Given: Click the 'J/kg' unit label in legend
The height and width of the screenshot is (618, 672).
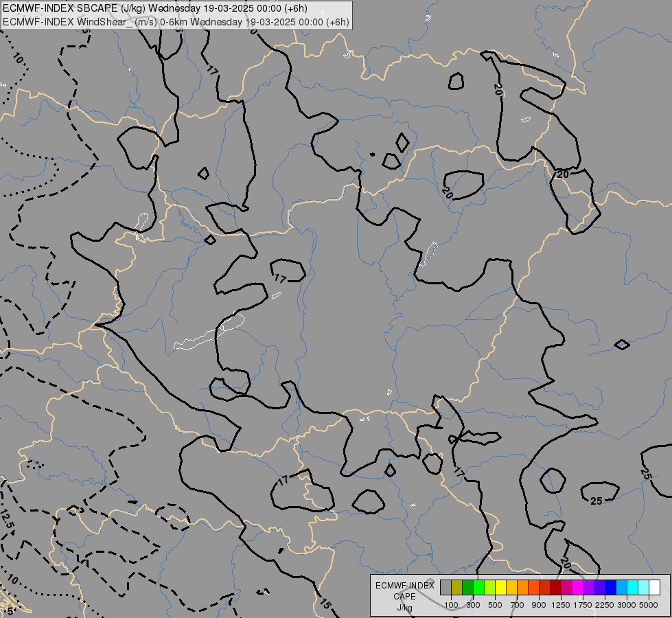Looking at the screenshot, I should coord(404,608).
